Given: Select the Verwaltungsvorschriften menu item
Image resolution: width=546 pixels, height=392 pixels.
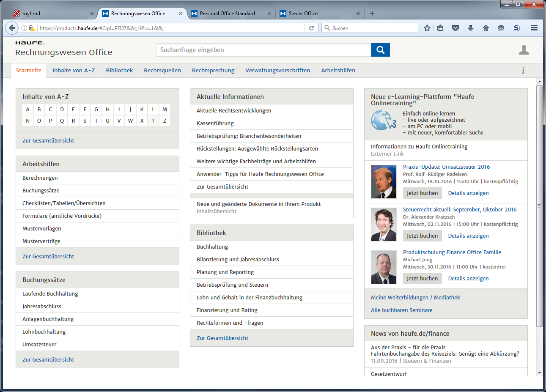Looking at the screenshot, I should pyautogui.click(x=277, y=71).
